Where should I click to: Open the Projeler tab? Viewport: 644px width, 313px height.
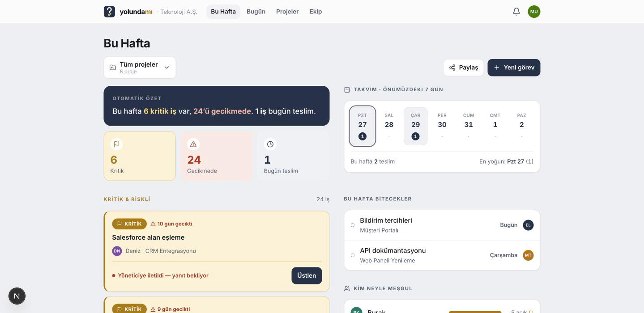(x=287, y=12)
